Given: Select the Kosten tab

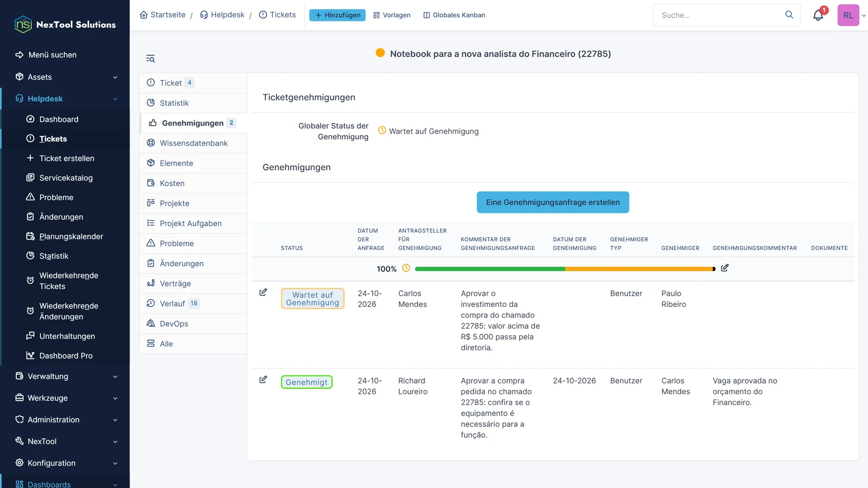Looking at the screenshot, I should [x=193, y=183].
